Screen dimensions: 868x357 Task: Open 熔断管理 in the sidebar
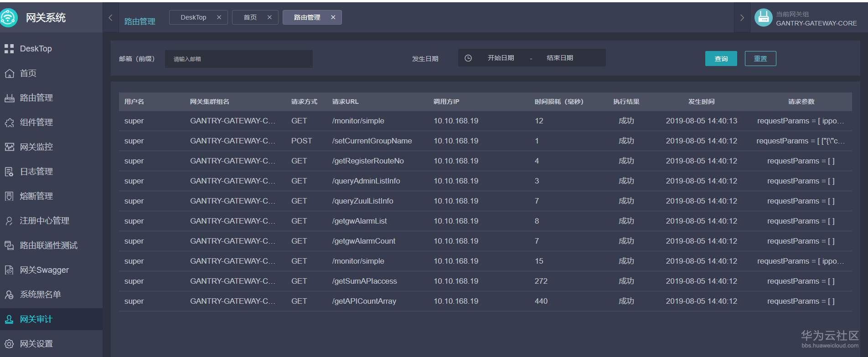pos(51,196)
